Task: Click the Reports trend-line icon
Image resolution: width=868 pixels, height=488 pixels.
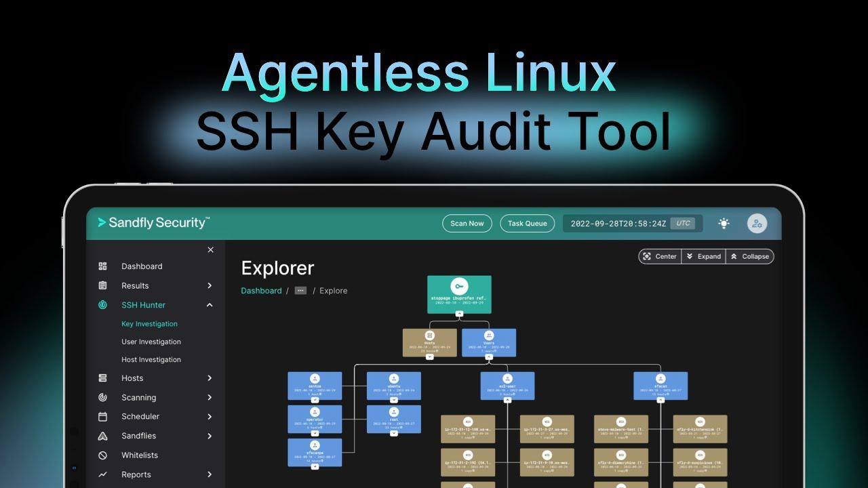Action: (103, 474)
